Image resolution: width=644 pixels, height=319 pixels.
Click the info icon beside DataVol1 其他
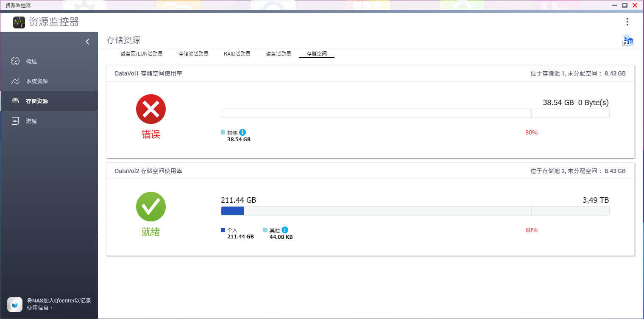[x=243, y=132]
